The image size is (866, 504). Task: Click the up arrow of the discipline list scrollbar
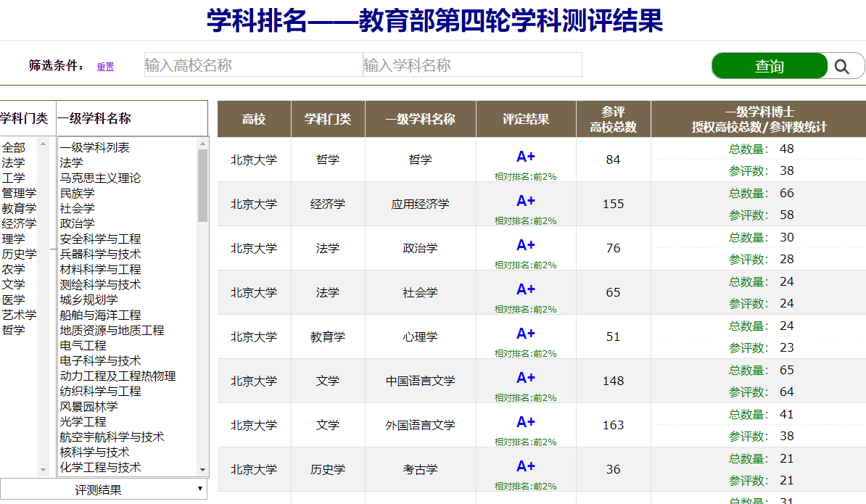[202, 144]
